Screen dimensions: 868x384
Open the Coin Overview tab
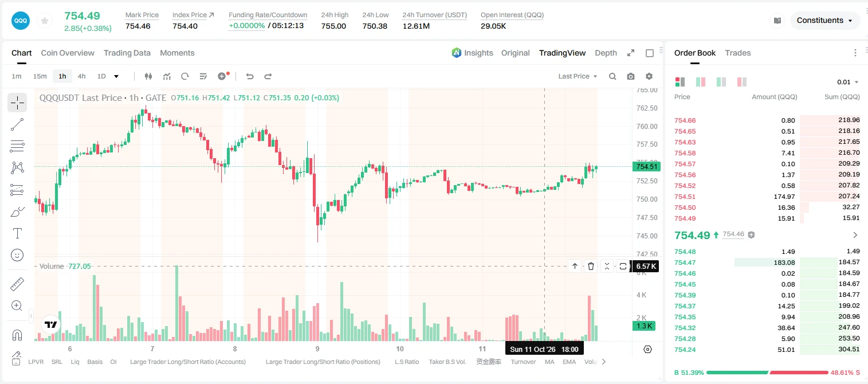68,53
